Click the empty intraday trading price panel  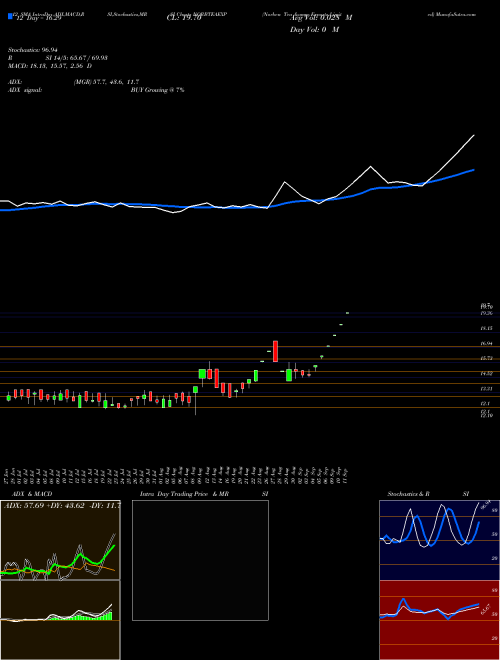tap(200, 560)
